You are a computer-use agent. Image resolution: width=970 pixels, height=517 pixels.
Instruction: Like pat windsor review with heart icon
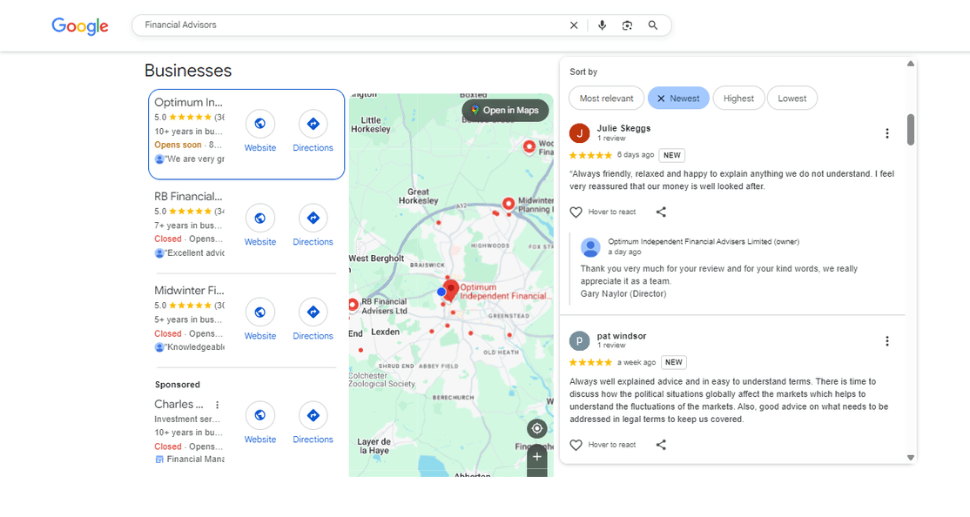tap(576, 445)
